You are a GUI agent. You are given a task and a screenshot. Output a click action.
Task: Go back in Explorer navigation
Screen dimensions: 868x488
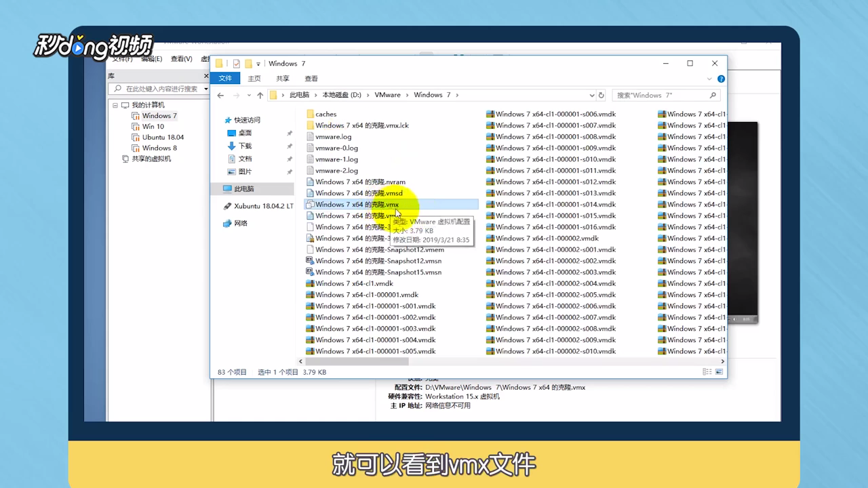[220, 96]
